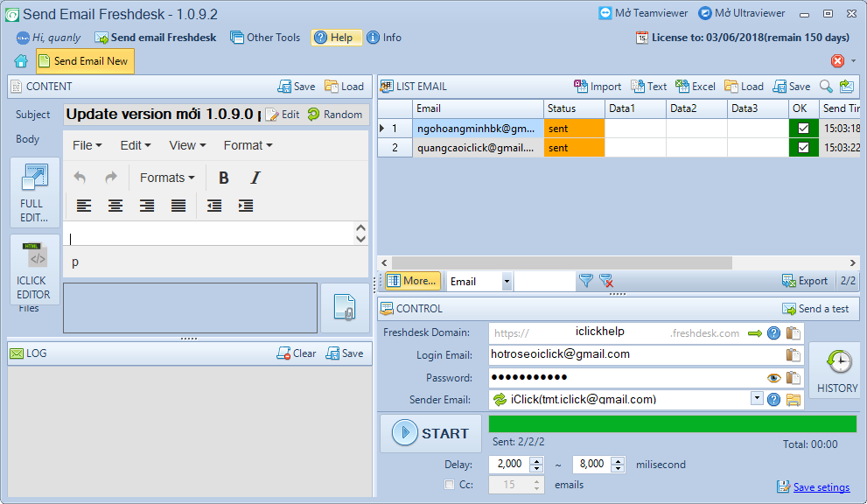Increase the minimum delay value
This screenshot has width=867, height=504.
536,460
